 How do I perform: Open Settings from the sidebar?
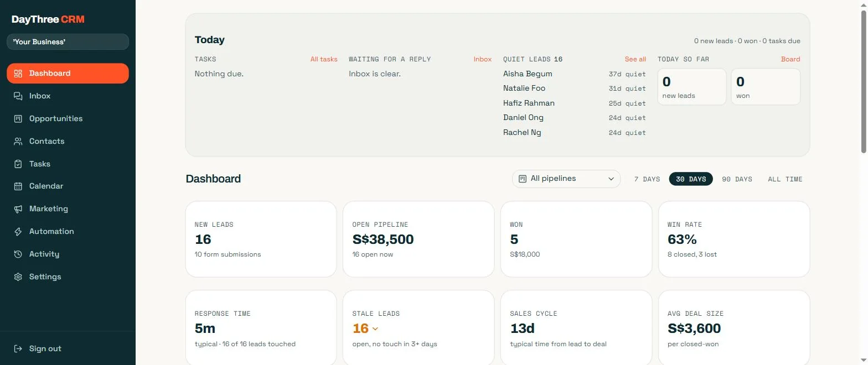[68, 277]
